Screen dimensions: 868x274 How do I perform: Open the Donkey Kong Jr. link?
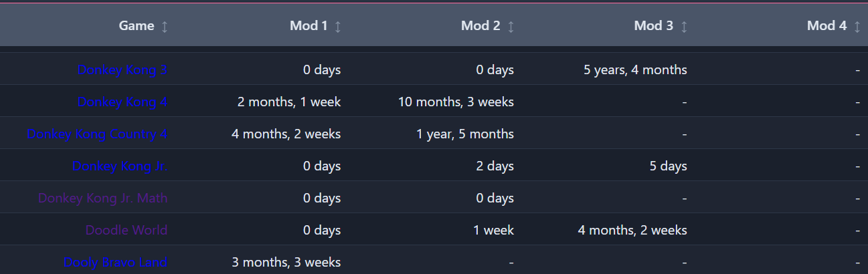pyautogui.click(x=120, y=166)
